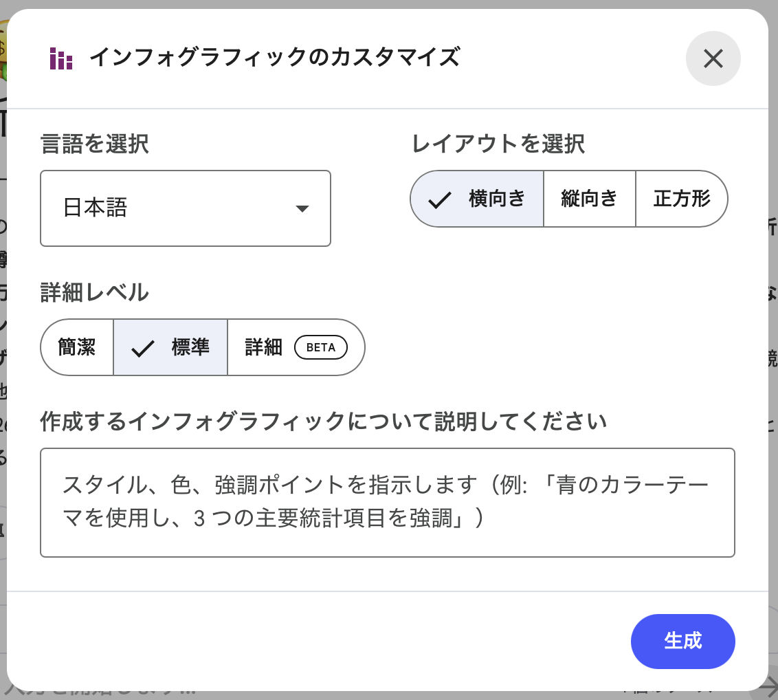Click the 詳細レベル section label
The width and height of the screenshot is (778, 700).
[94, 292]
